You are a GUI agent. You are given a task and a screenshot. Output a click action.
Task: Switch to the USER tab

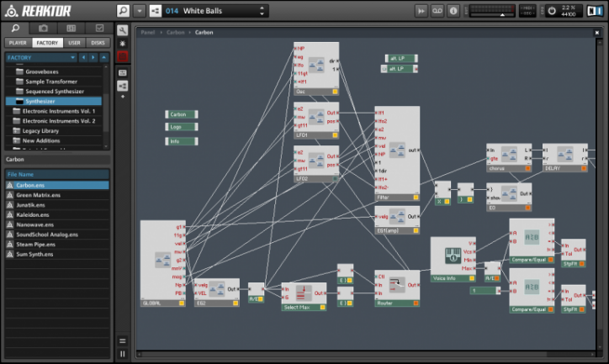75,42
